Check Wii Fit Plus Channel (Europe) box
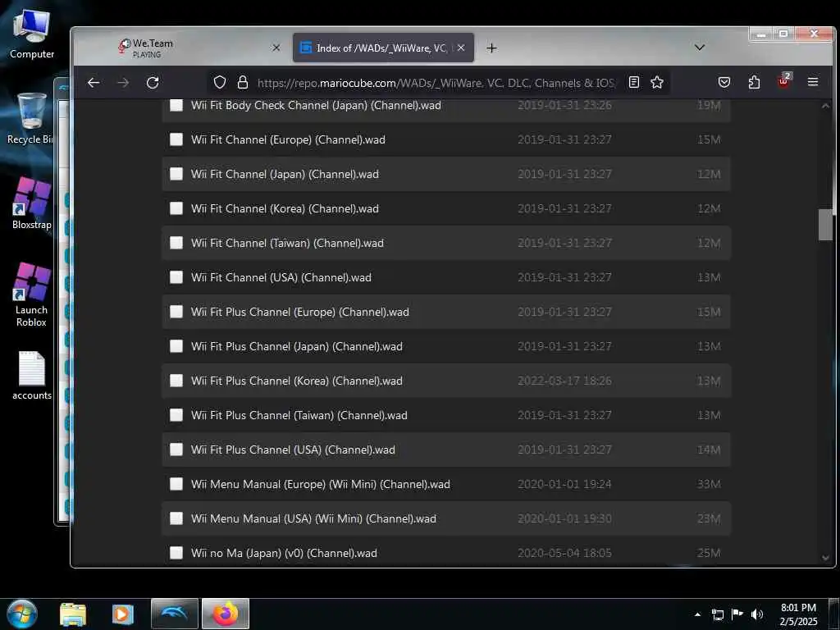This screenshot has width=840, height=630. pos(176,312)
